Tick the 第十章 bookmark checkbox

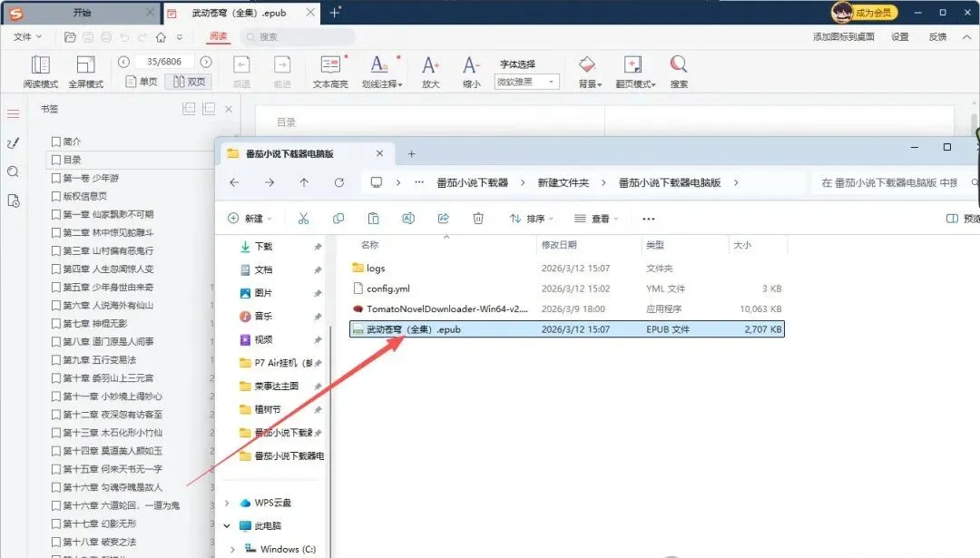pyautogui.click(x=56, y=378)
